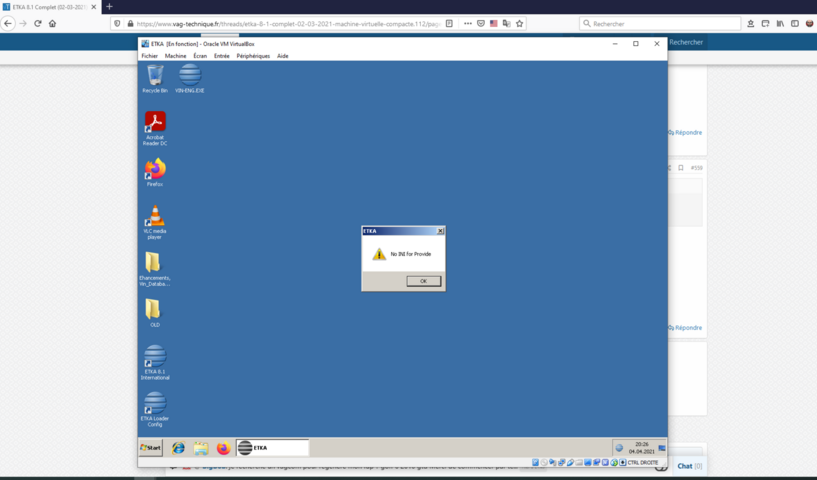Open a new browser tab
This screenshot has width=817, height=480.
pos(109,7)
